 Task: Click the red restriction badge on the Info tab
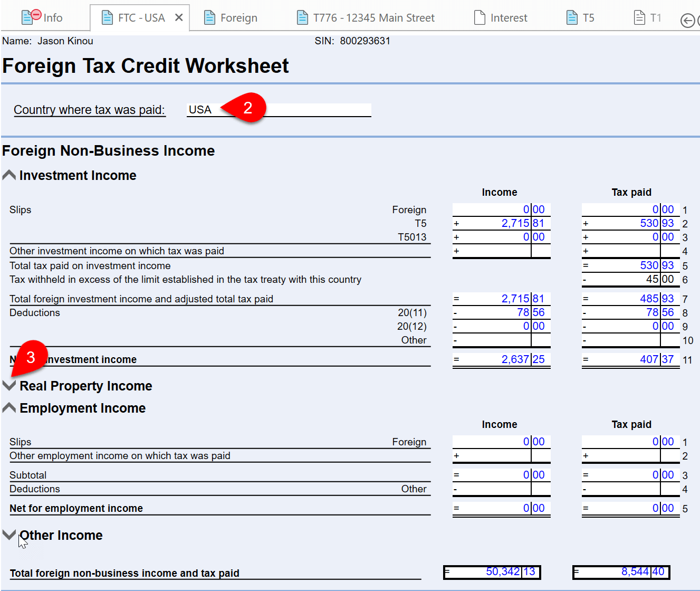click(35, 14)
